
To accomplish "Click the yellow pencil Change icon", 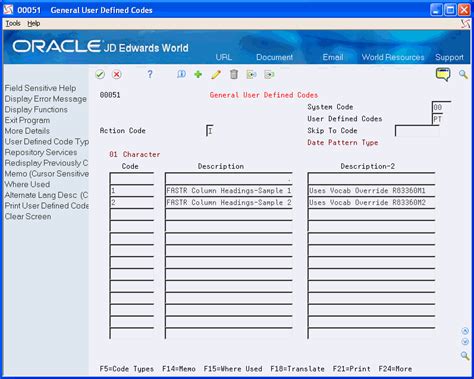I will pyautogui.click(x=216, y=74).
